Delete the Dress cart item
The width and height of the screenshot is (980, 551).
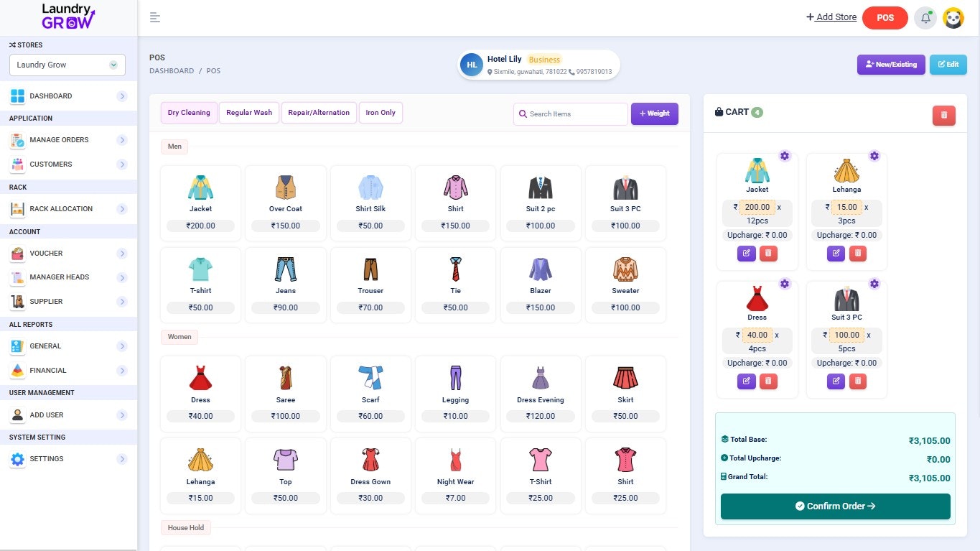pyautogui.click(x=768, y=381)
